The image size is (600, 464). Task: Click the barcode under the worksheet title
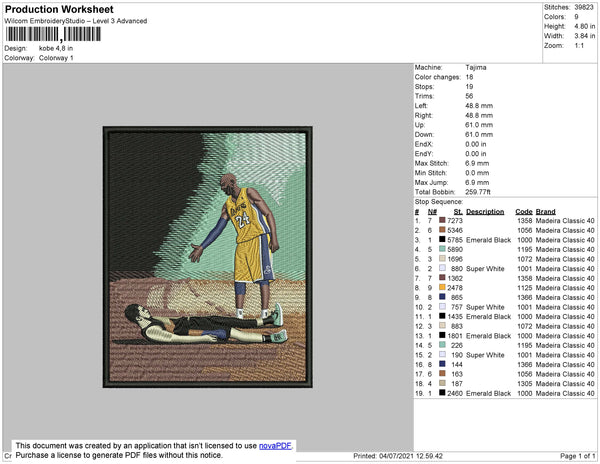coord(53,34)
